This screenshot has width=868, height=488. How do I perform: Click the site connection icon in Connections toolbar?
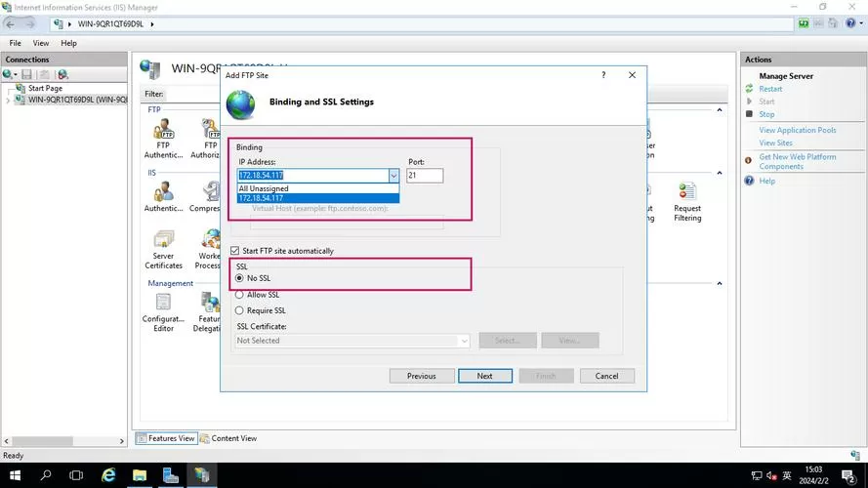(62, 74)
